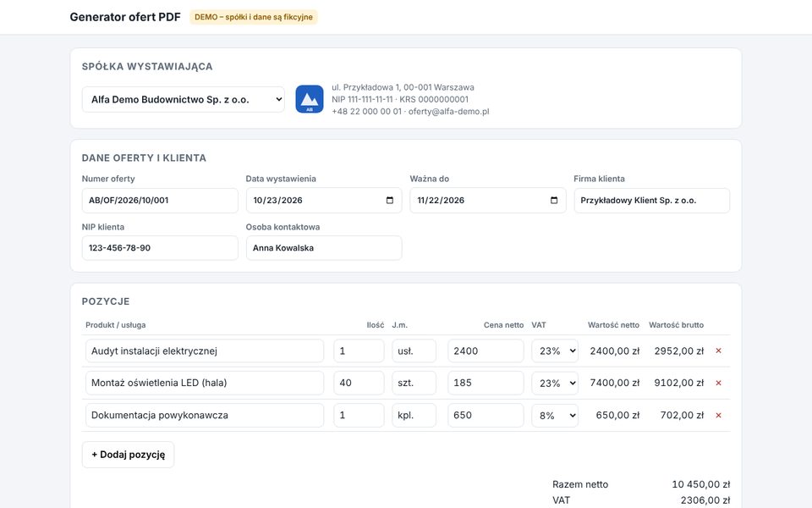
Task: Open calendar picker for Data wystawienia
Action: [390, 201]
